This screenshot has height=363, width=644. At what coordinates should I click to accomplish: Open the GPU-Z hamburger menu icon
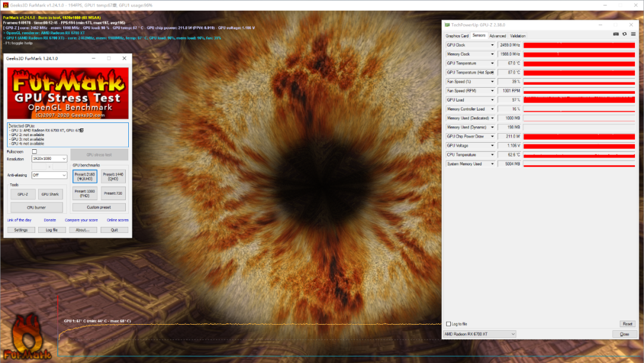(633, 34)
